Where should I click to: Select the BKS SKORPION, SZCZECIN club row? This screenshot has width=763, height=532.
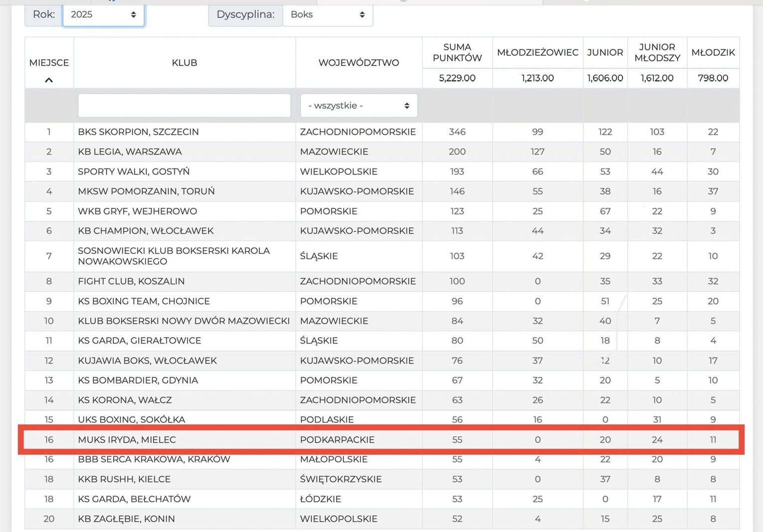pyautogui.click(x=138, y=132)
